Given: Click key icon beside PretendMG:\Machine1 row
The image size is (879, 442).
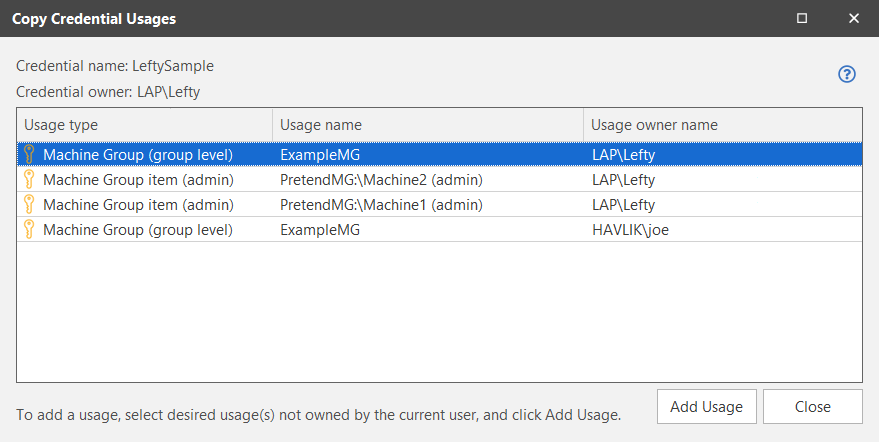Looking at the screenshot, I should coord(29,205).
